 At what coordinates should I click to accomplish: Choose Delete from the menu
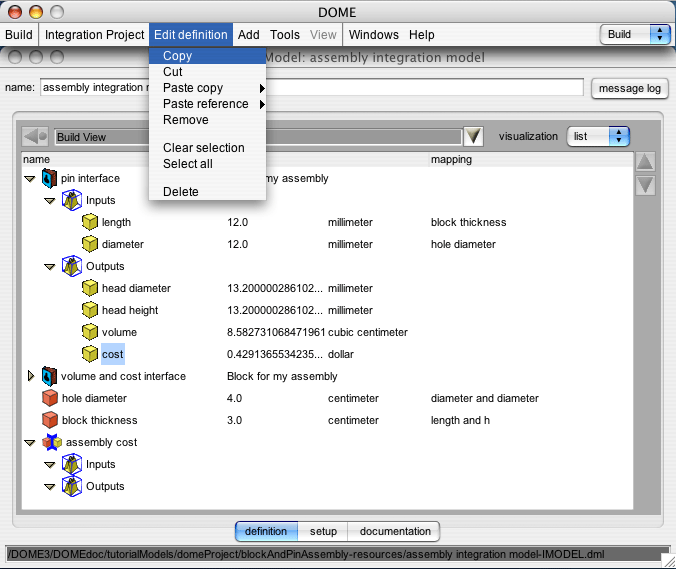207,192
